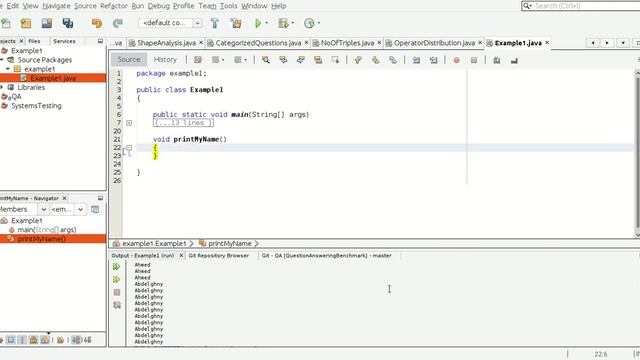Viewport: 640px width, 360px height.
Task: Click the editor vertical scrollbar
Action: (x=637, y=154)
